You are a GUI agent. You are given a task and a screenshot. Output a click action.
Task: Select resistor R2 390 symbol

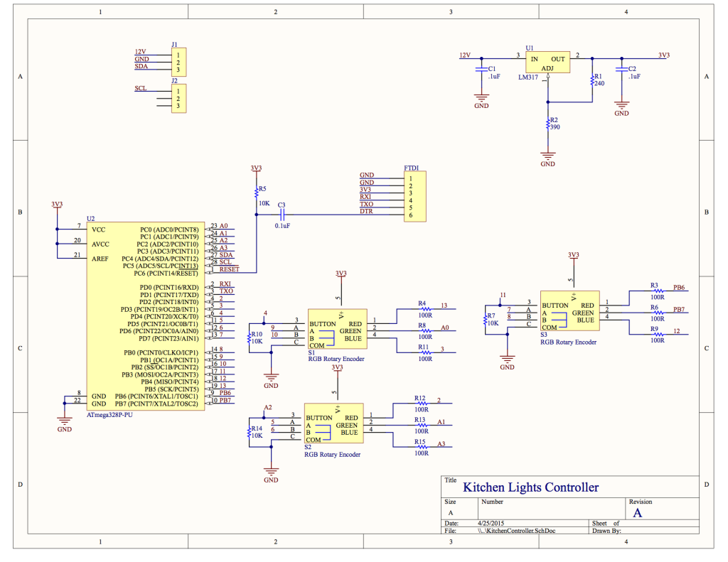(548, 124)
